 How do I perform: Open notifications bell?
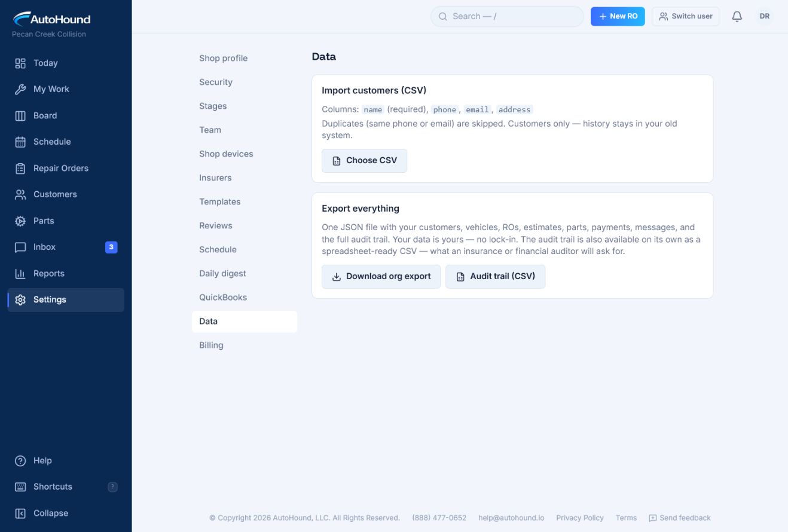(737, 17)
